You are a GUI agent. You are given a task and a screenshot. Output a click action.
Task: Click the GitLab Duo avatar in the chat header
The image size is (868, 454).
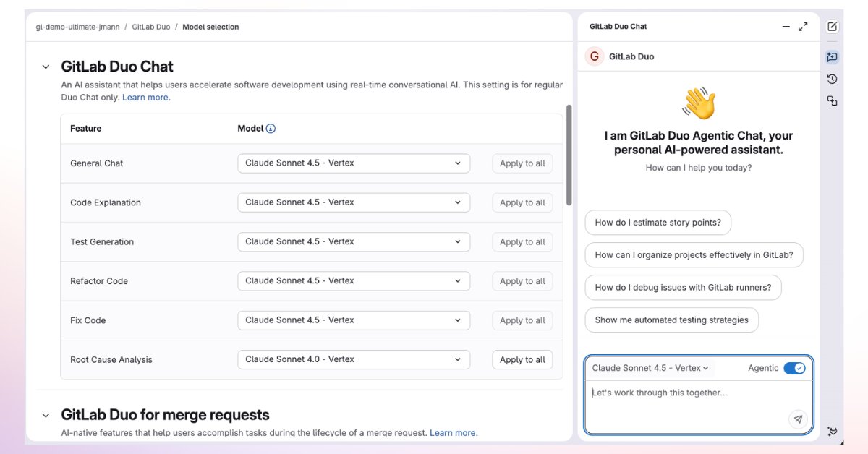click(594, 56)
